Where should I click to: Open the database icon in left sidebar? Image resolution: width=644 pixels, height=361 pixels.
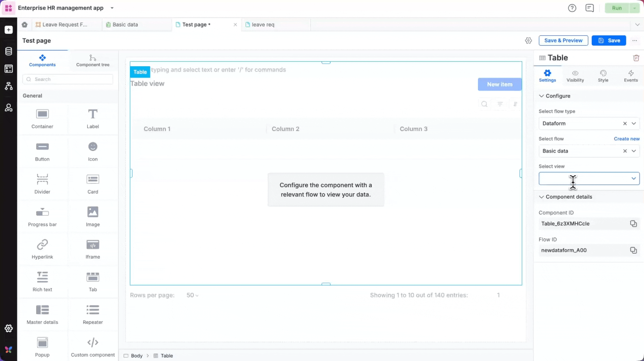click(x=9, y=51)
